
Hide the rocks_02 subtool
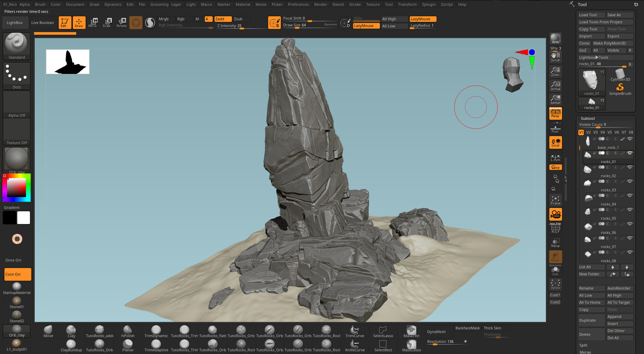(x=630, y=167)
